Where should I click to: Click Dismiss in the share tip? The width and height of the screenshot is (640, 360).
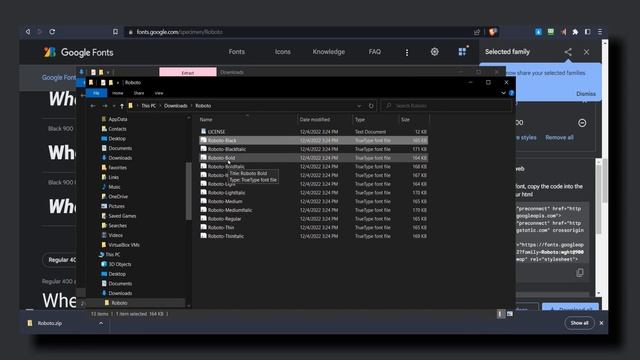(586, 93)
